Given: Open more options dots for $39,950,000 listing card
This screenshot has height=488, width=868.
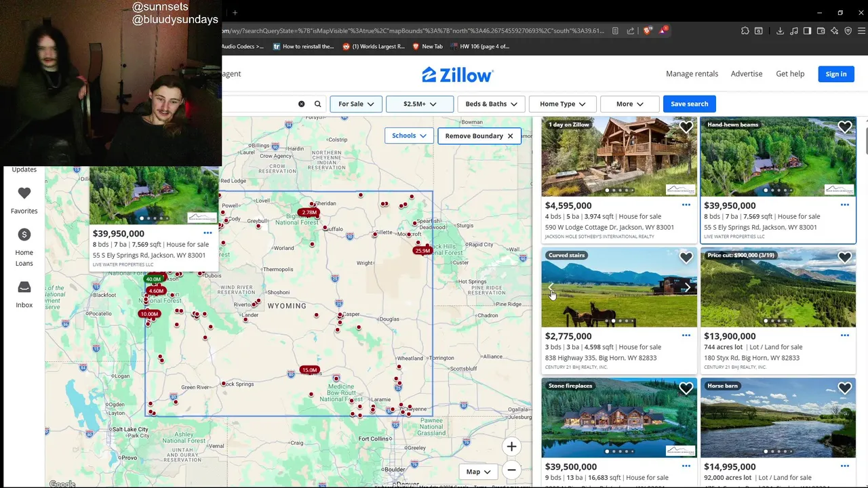Looking at the screenshot, I should pyautogui.click(x=845, y=205).
